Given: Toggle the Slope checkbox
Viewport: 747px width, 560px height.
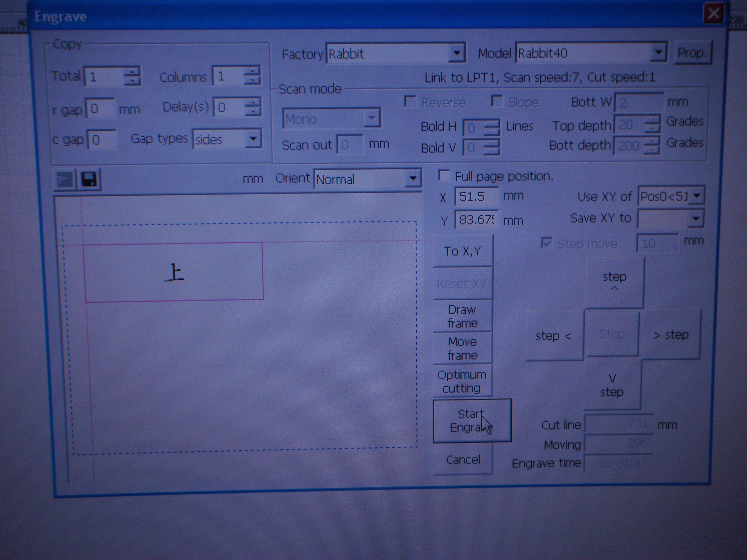Looking at the screenshot, I should (497, 101).
